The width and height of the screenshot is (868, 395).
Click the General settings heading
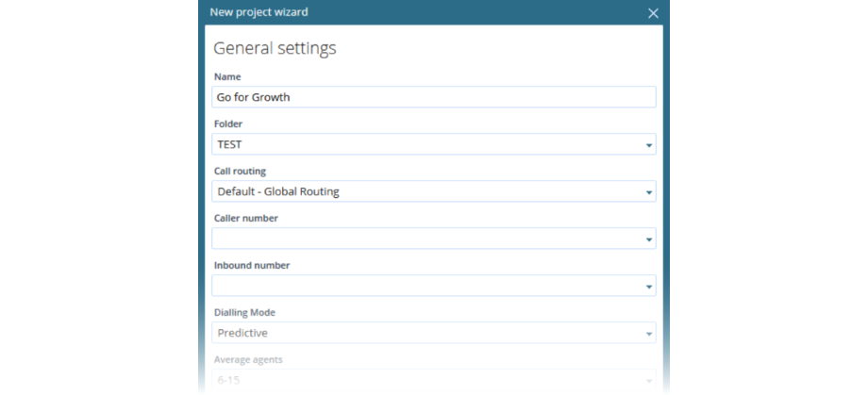[275, 48]
